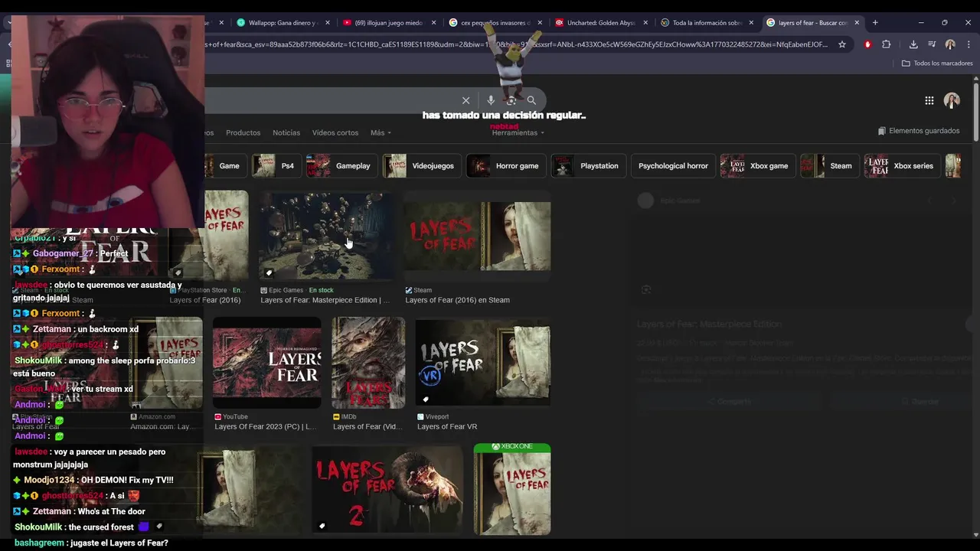Close the Uncharted: Golden Abyss tab

coord(645,23)
